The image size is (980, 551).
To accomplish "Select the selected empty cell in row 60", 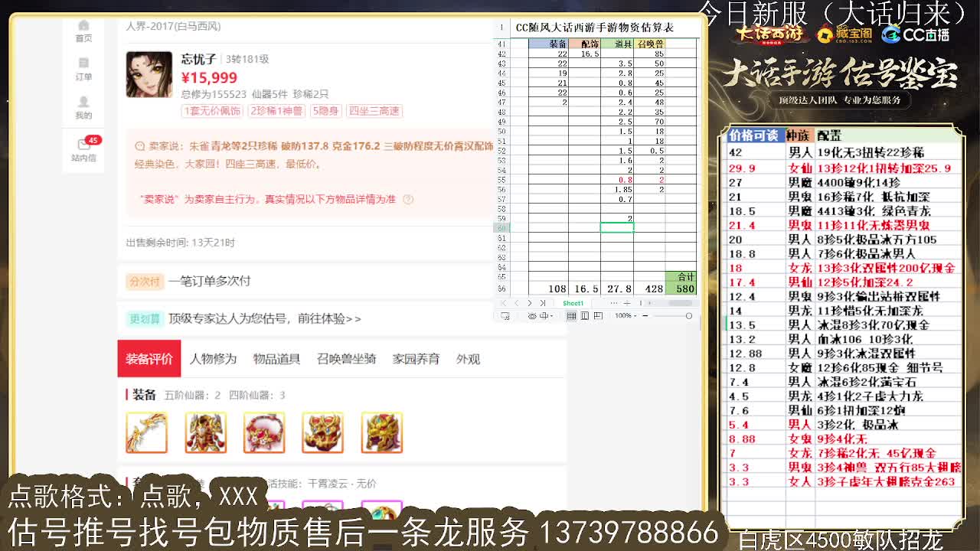I will click(616, 228).
